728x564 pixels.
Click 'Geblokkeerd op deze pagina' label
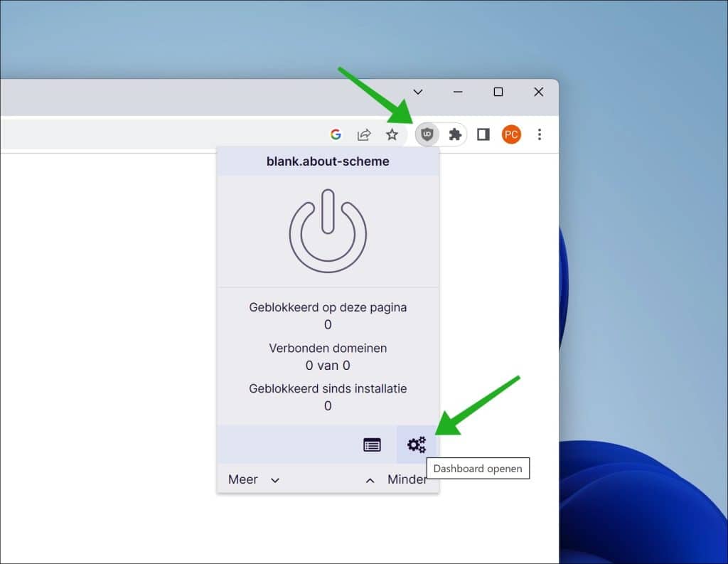click(x=328, y=307)
